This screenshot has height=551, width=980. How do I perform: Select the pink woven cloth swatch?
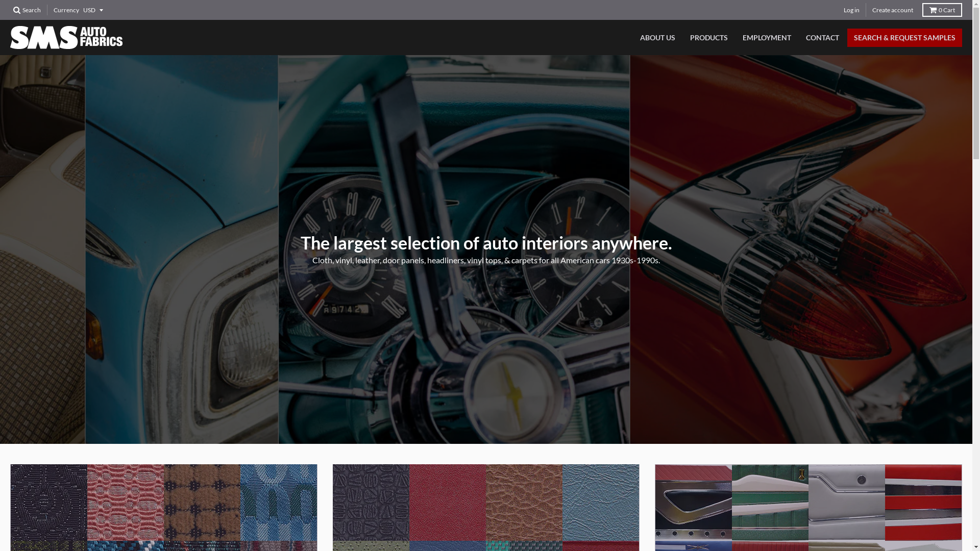click(x=126, y=502)
